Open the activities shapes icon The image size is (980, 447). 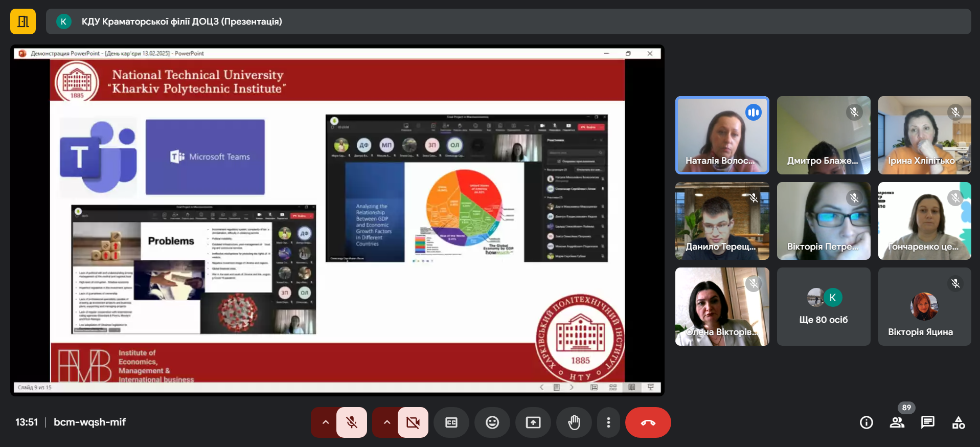click(x=959, y=422)
